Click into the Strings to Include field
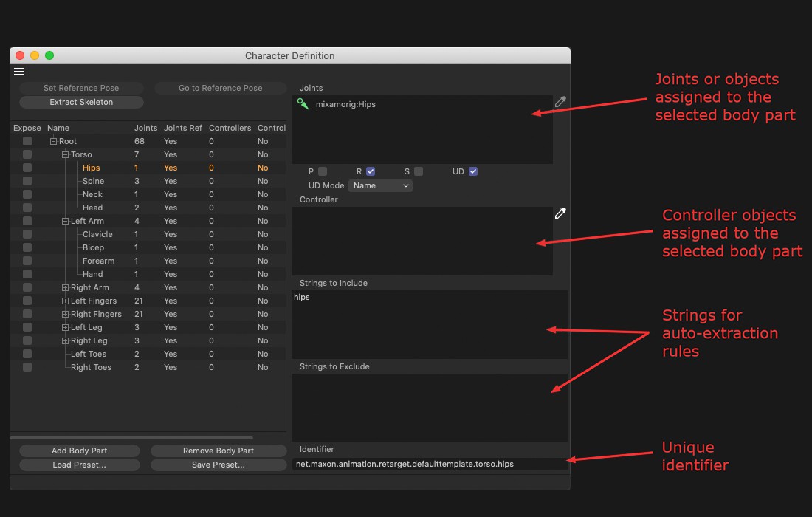This screenshot has height=517, width=812. point(430,324)
